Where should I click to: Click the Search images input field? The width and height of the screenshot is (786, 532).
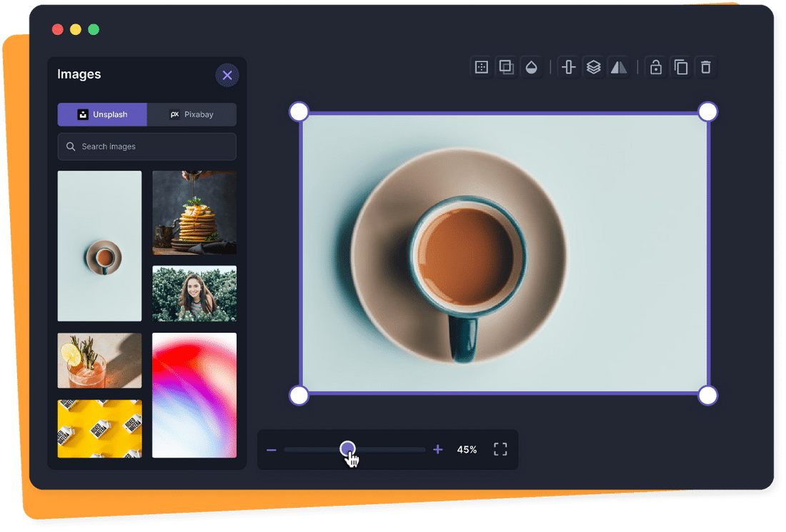(146, 146)
